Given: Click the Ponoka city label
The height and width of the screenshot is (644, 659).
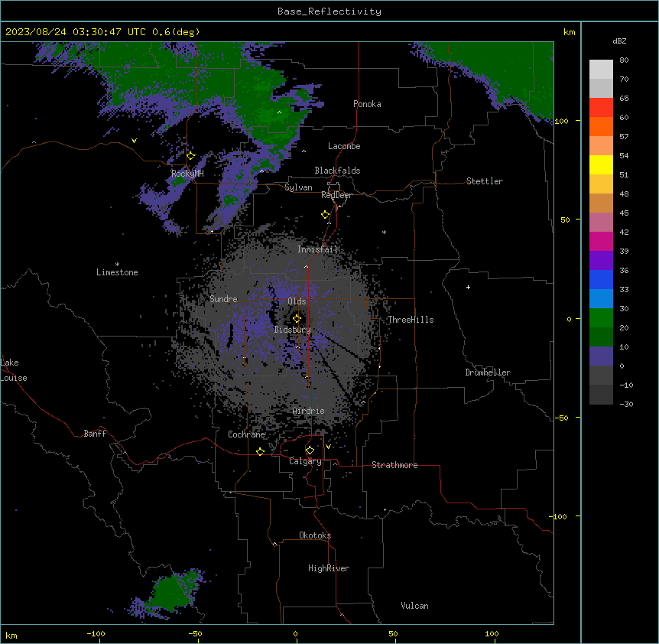Looking at the screenshot, I should click(367, 104).
